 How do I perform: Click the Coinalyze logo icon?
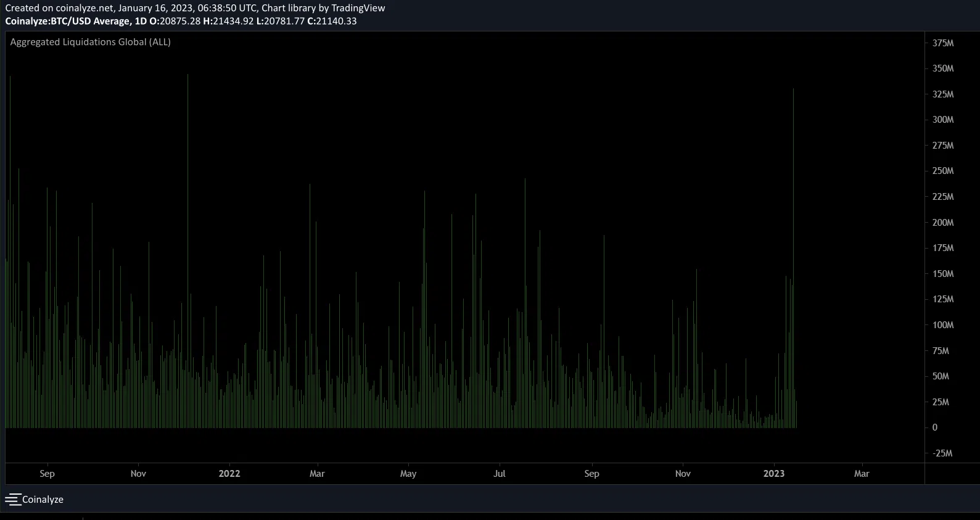pyautogui.click(x=13, y=500)
